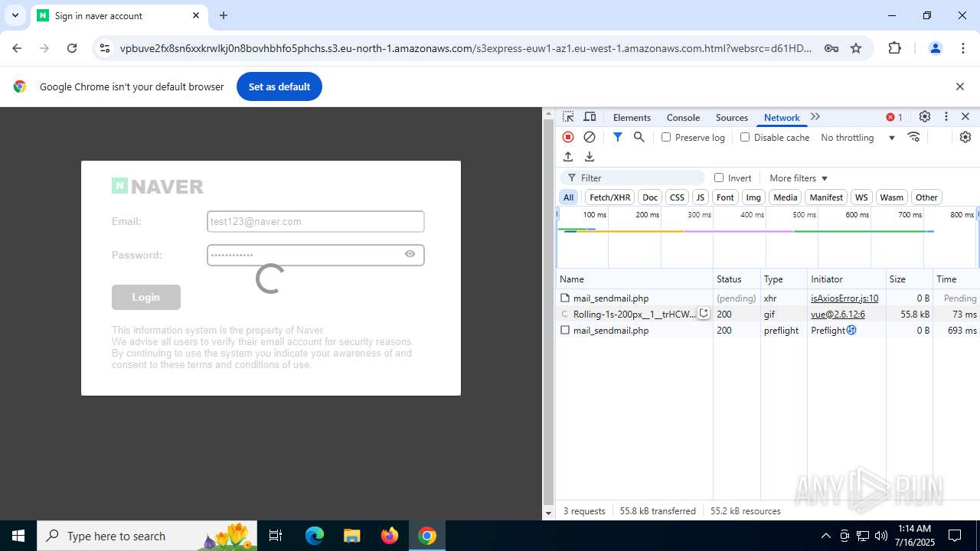Open Firefox from the taskbar
The image size is (980, 551).
(390, 536)
